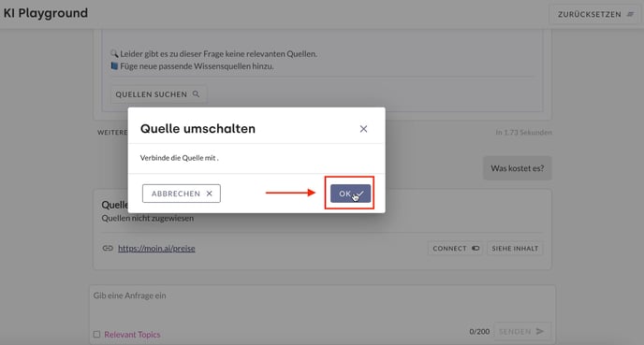Click the eraser icon next to ZURÜCKSETZEN
Viewport: 644px width, 345px height.
[x=630, y=14]
